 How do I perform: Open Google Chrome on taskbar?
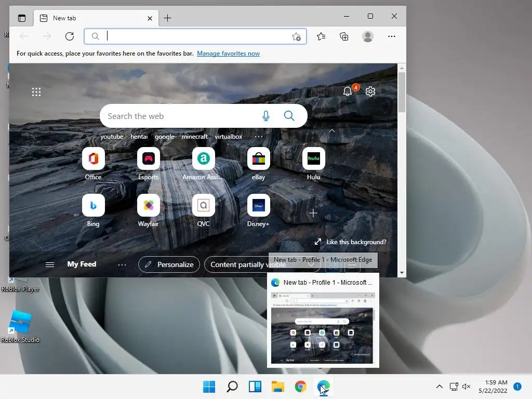(301, 387)
